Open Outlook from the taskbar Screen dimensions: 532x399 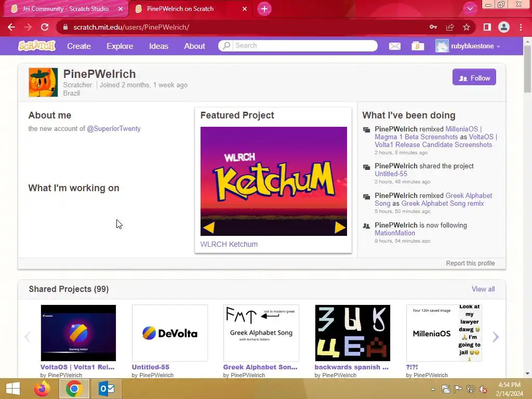[107, 389]
